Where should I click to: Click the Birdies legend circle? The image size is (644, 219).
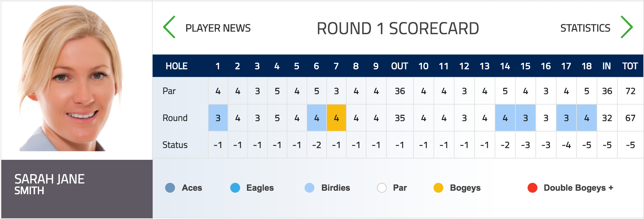tap(310, 188)
